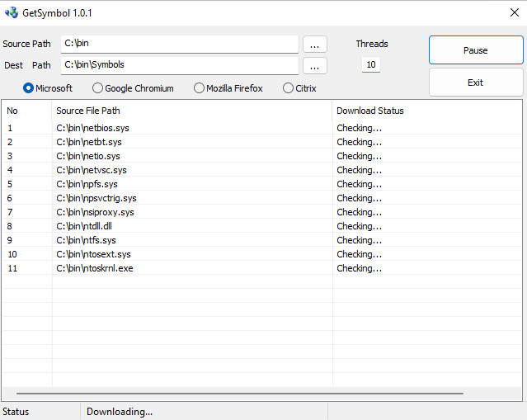Select the row C:\bin\ntosext.sys
This screenshot has width=527, height=420.
(261, 254)
